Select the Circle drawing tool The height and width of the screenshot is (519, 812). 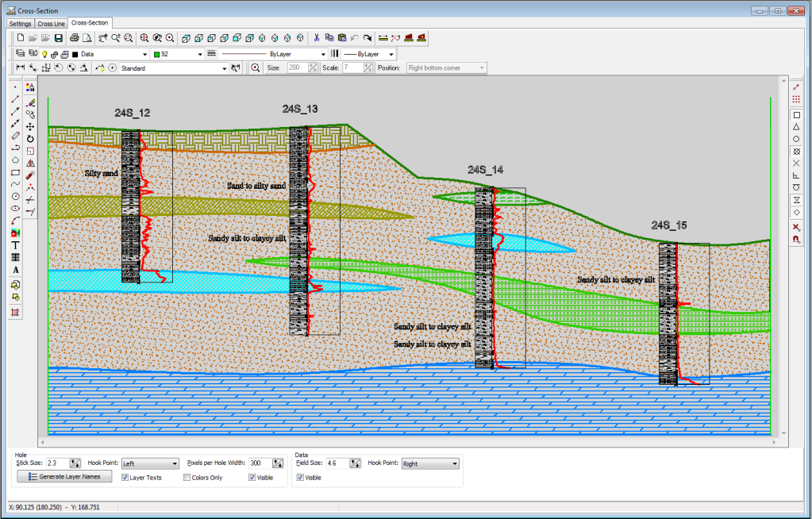coord(16,196)
